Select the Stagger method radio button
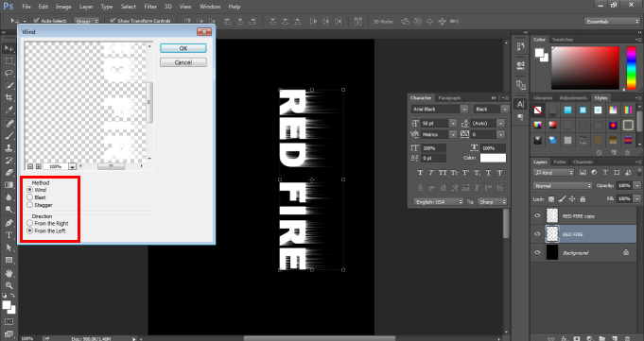Image resolution: width=644 pixels, height=341 pixels. [x=29, y=205]
